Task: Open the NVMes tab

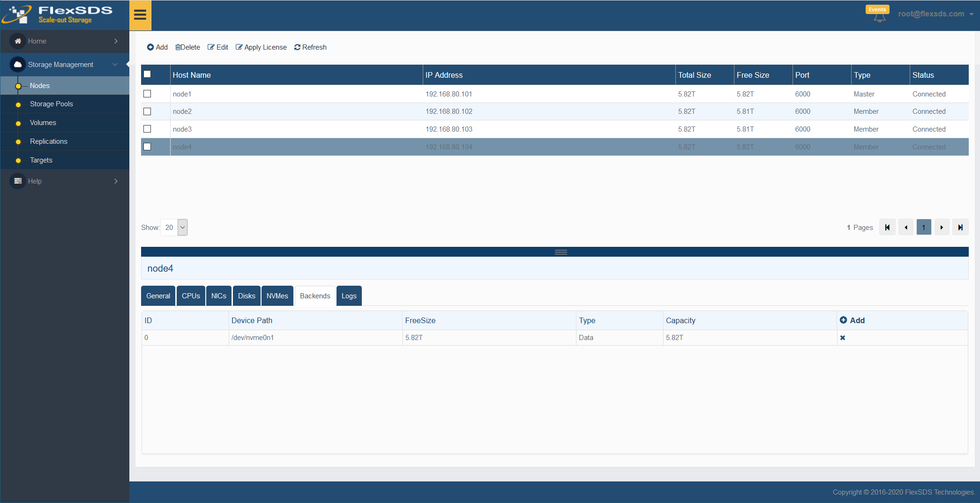Action: [277, 296]
